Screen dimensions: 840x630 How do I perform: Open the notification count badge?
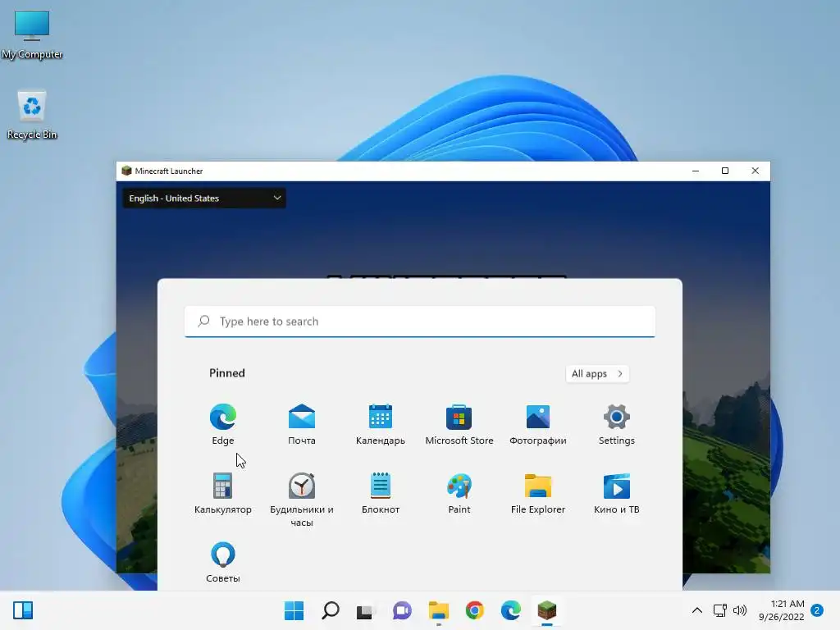[x=818, y=610]
